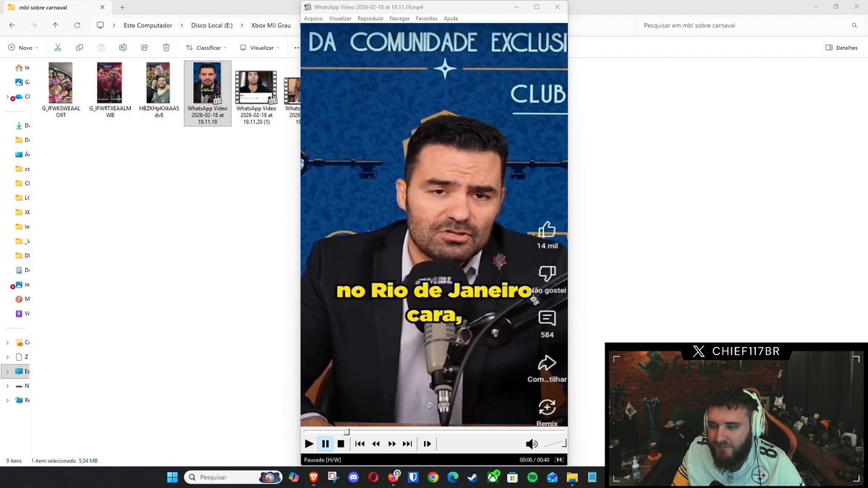Select the WhatsApp Video 19.11.19 file thumbnail
868x488 pixels.
[x=208, y=82]
